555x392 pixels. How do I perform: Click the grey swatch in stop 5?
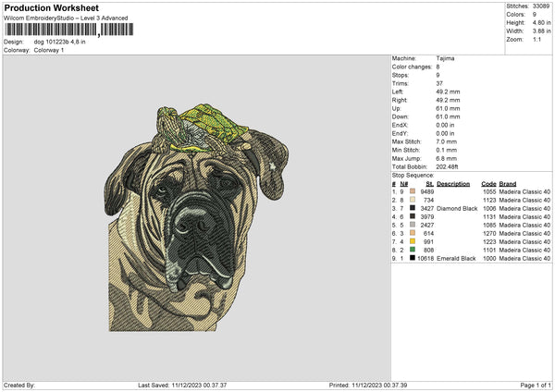pyautogui.click(x=413, y=225)
